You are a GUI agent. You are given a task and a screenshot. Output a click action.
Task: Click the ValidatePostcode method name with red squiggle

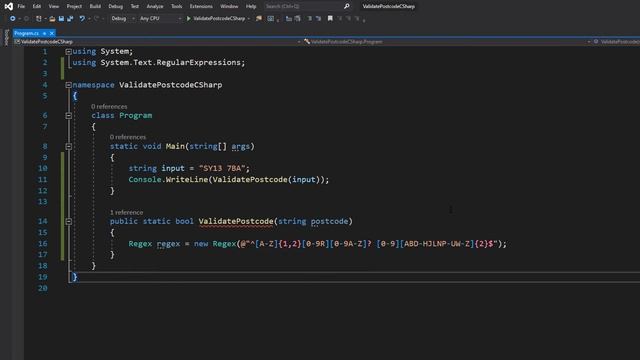coord(236,221)
